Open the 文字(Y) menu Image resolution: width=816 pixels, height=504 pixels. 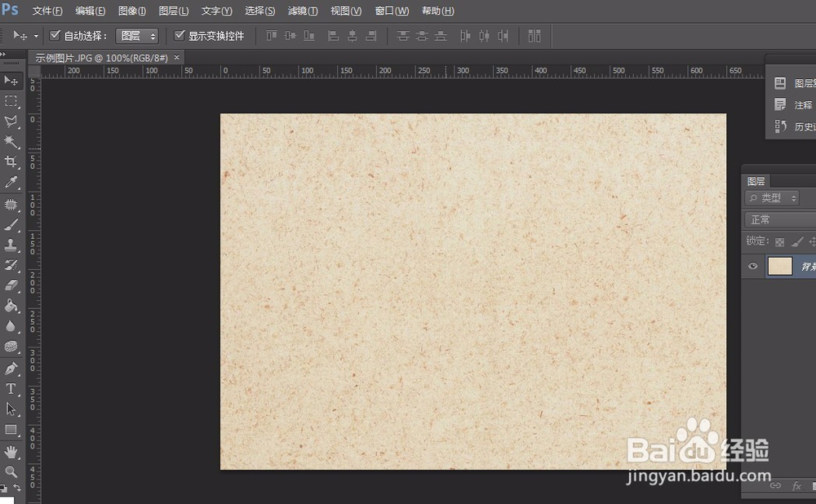click(x=216, y=11)
